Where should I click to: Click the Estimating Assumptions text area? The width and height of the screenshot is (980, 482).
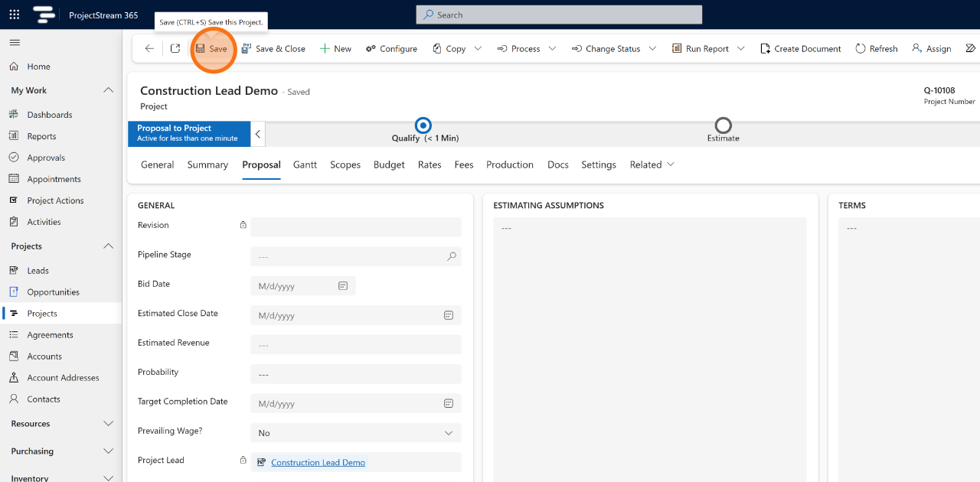[x=650, y=350]
